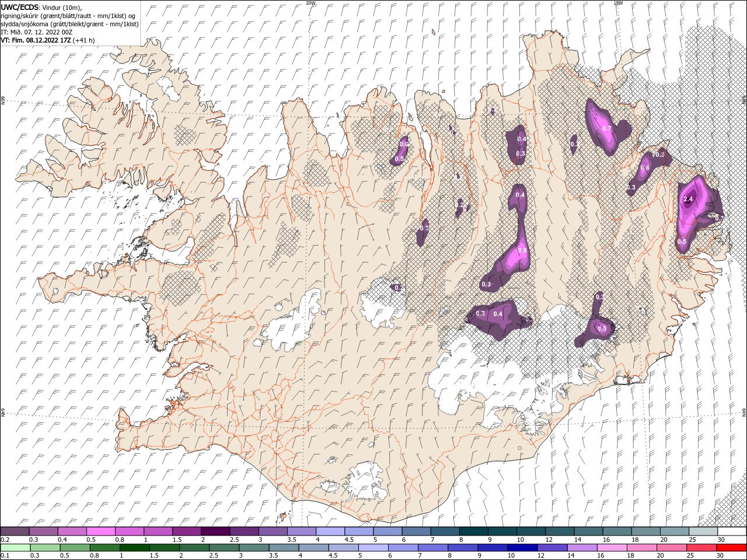Pick bottom legend swatch between 2.5 and 3

224,548
